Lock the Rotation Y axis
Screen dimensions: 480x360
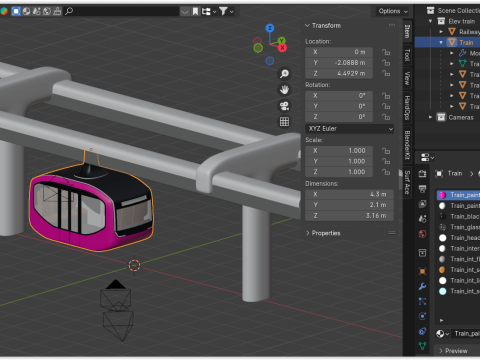(386, 106)
